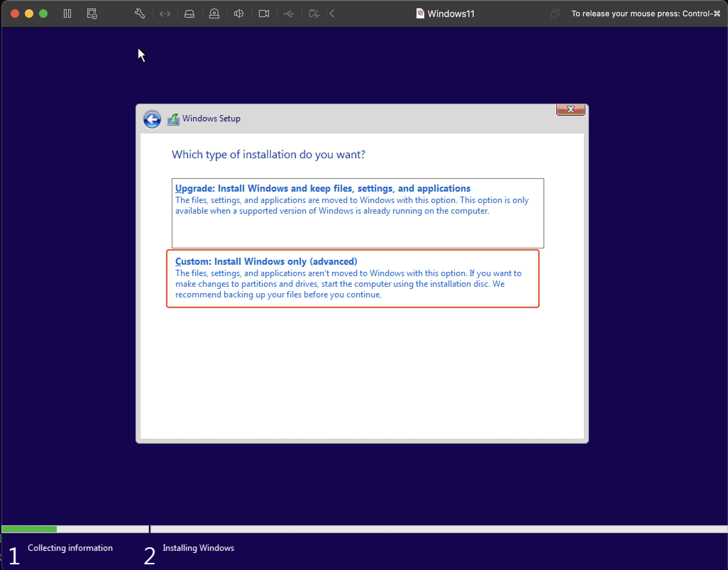Click the USB devices icon
The image size is (728, 570).
[289, 14]
